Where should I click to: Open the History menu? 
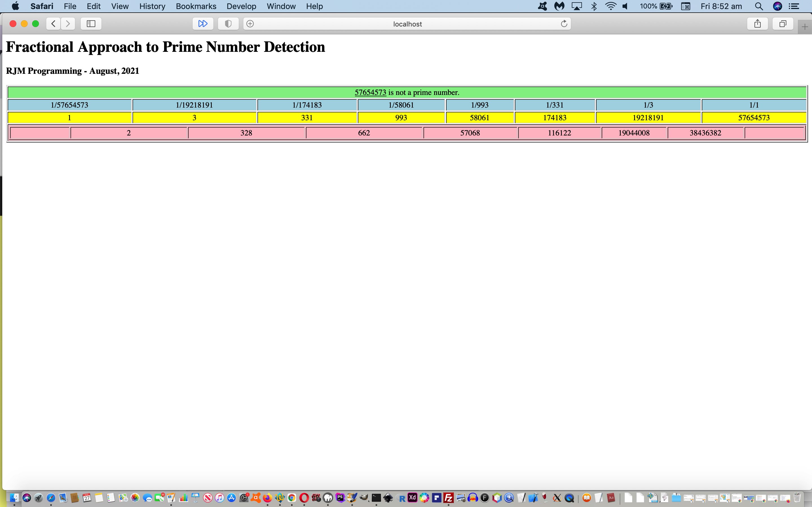click(152, 6)
